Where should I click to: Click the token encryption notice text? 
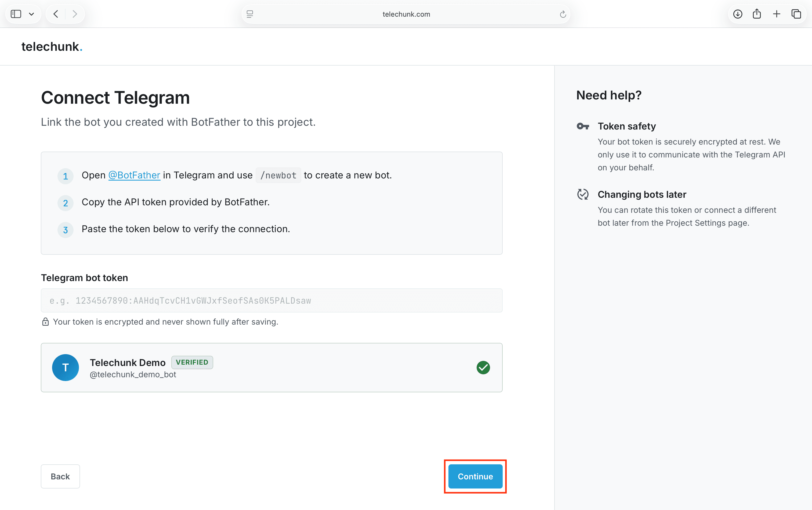[x=165, y=322]
